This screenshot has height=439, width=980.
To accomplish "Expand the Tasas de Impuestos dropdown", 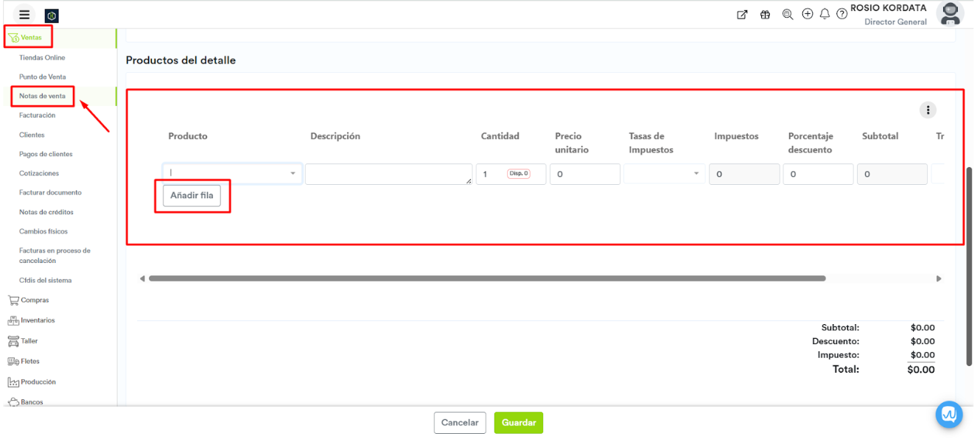I will tap(663, 174).
